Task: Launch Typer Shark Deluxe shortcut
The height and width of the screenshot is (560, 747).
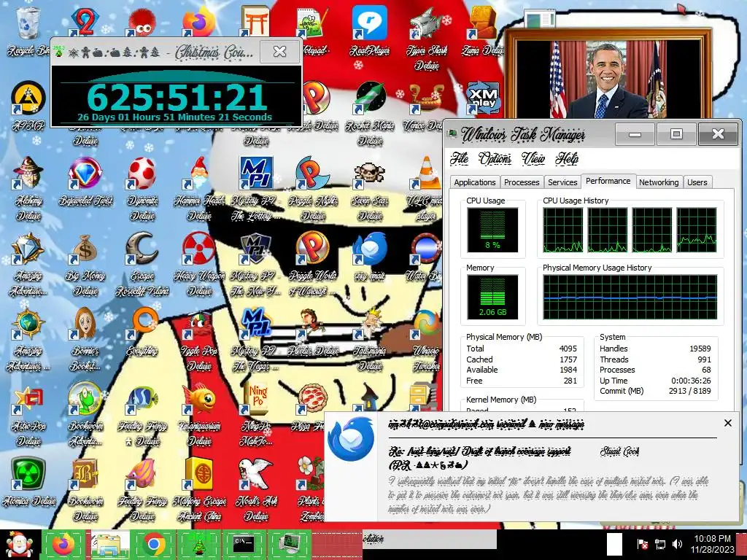Action: point(427,23)
